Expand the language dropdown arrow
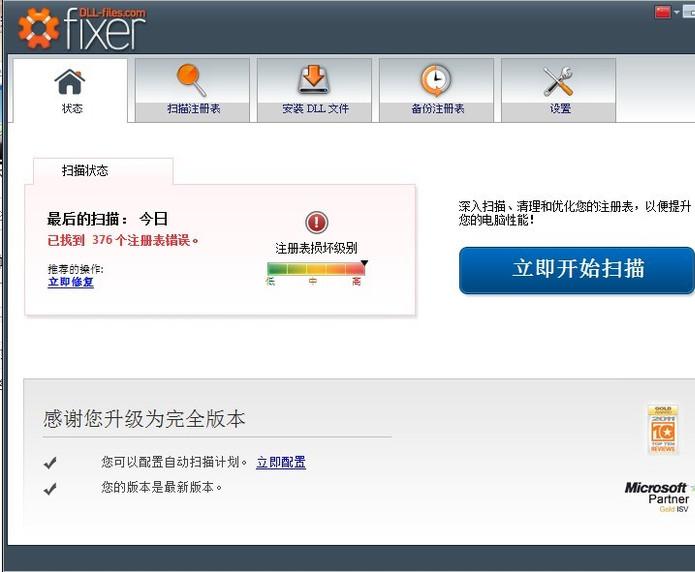The height and width of the screenshot is (572, 695). coord(676,12)
